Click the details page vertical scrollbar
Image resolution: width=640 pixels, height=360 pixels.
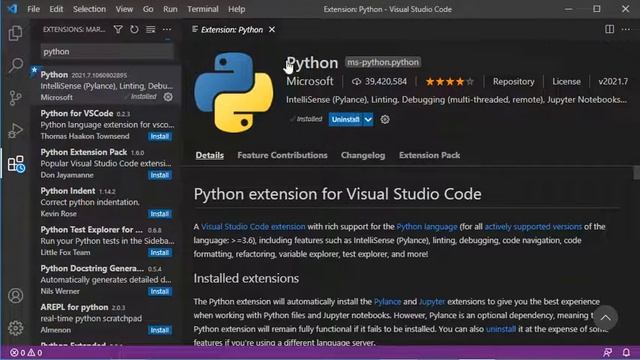coord(636,173)
